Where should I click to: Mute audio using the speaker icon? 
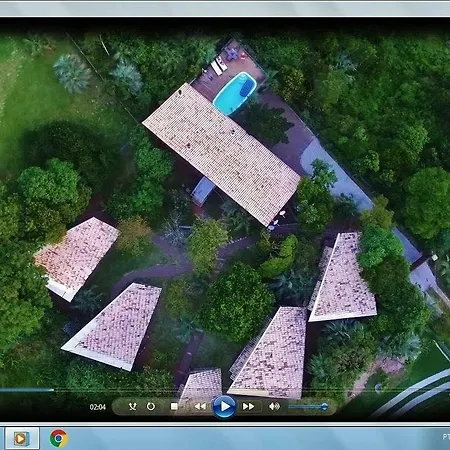pos(274,406)
